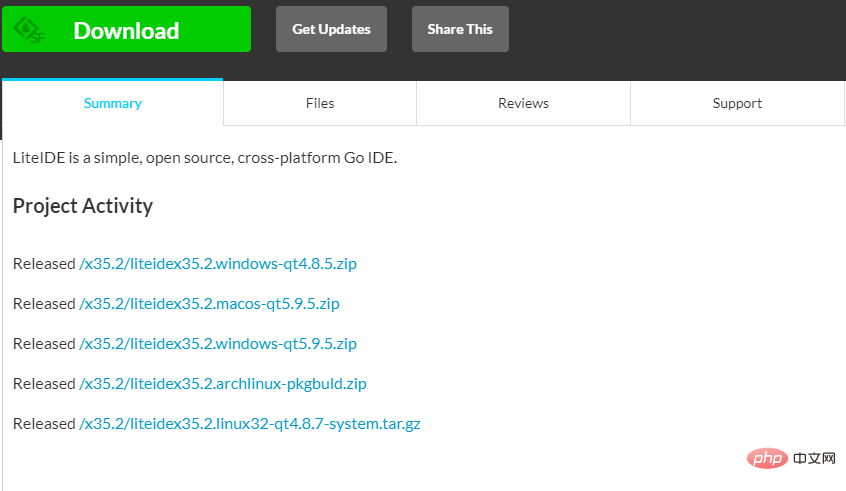Click the Share This button

[460, 29]
